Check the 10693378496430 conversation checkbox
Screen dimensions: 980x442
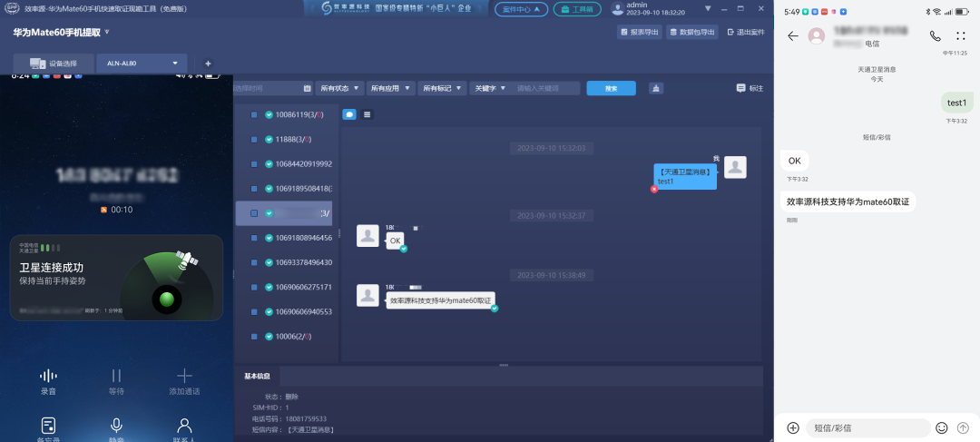tap(254, 262)
